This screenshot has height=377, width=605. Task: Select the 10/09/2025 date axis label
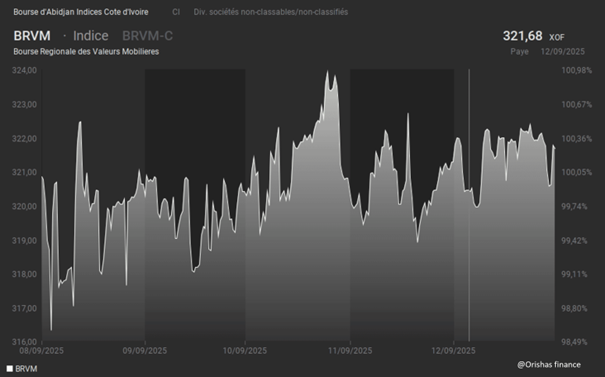[x=245, y=351]
